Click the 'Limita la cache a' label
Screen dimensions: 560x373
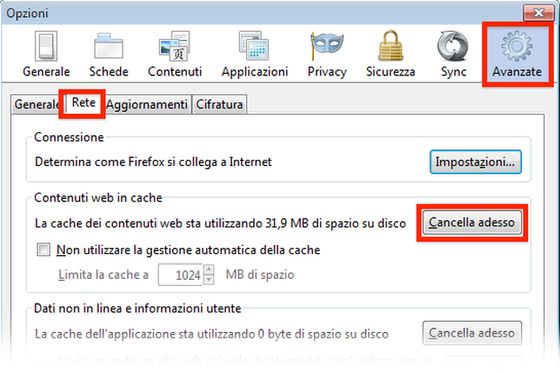click(104, 275)
